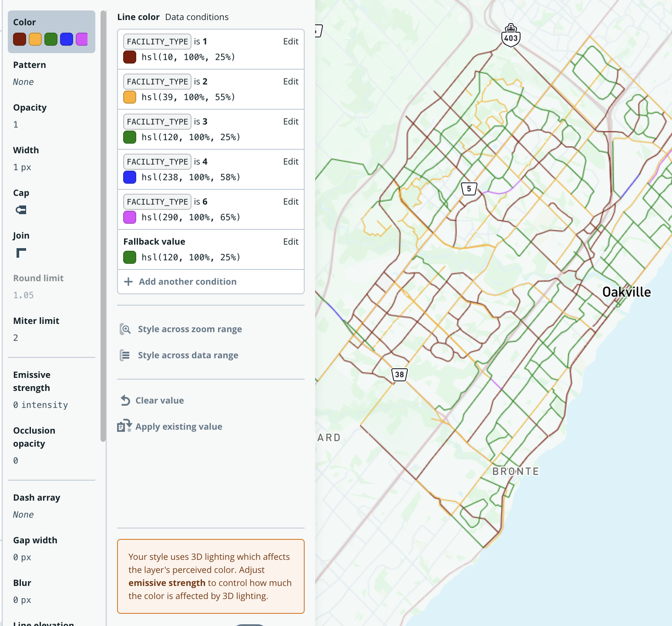Viewport: 672px width, 626px height.
Task: Click the Clear value undo icon
Action: 125,401
